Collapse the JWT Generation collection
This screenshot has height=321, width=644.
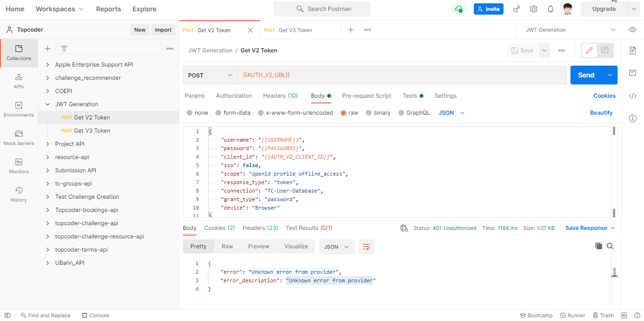48,104
